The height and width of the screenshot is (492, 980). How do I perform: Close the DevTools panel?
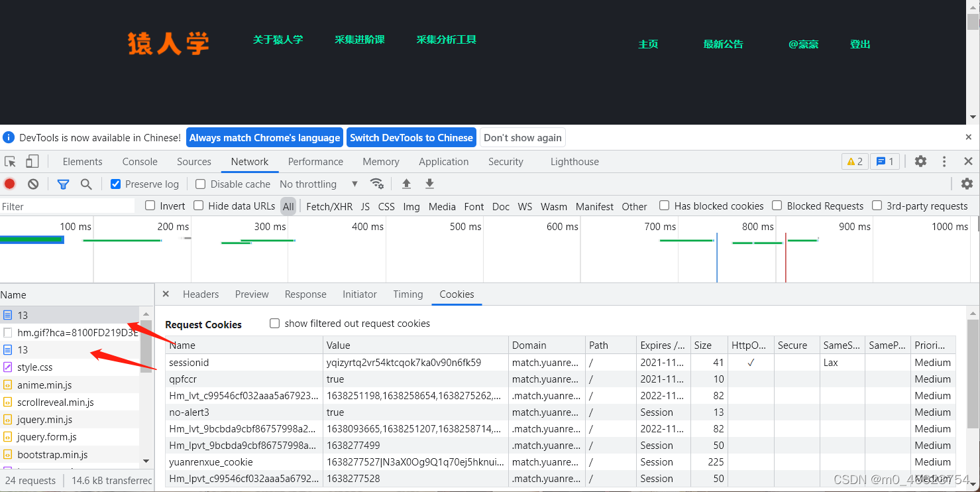click(x=968, y=161)
